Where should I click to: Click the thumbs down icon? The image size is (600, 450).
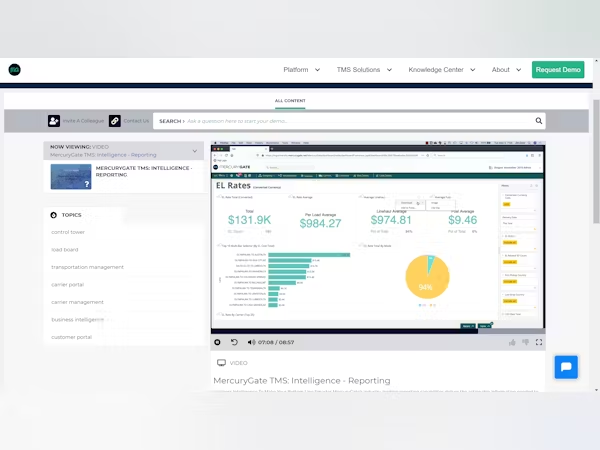pos(526,342)
